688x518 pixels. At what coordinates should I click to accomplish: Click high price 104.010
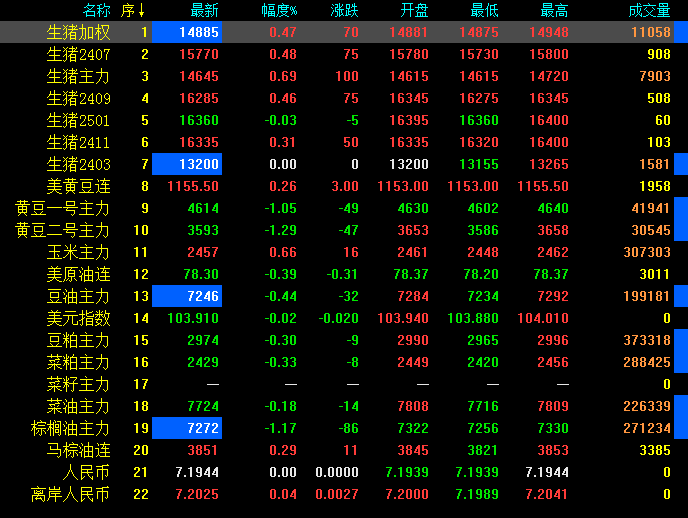click(x=543, y=318)
